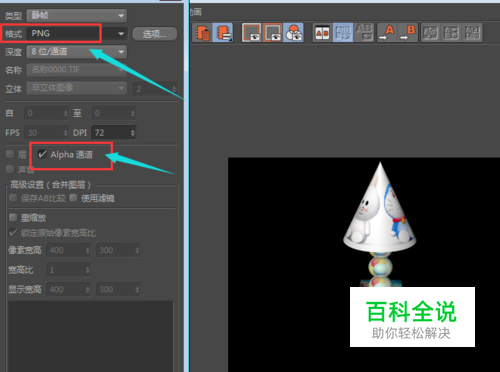Check the 使用滤镜 option
This screenshot has width=500, height=372.
coord(73,198)
